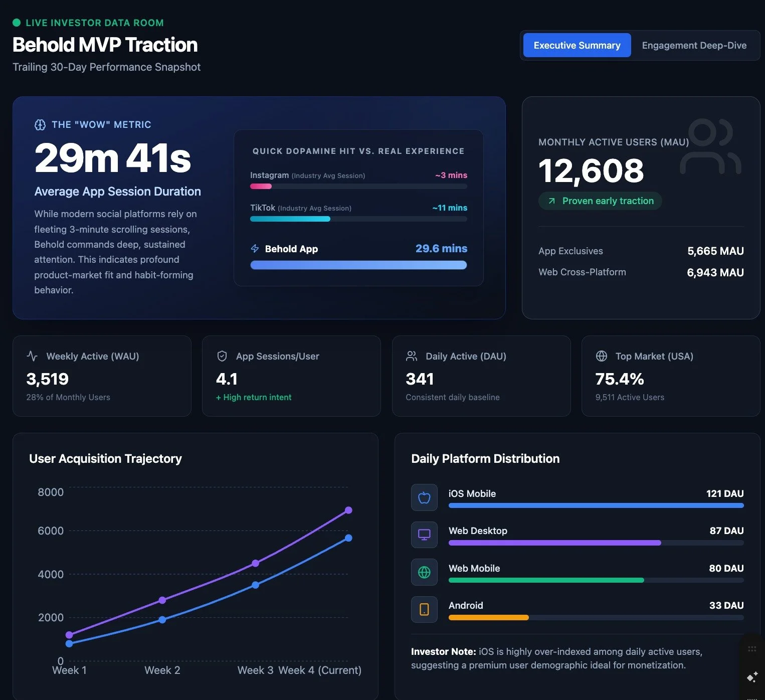Click the 87 DAU value for Web Desktop
Image resolution: width=765 pixels, height=700 pixels.
(x=726, y=531)
